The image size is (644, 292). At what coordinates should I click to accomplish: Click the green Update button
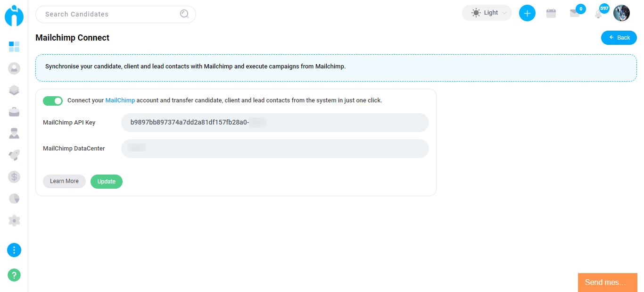[107, 182]
